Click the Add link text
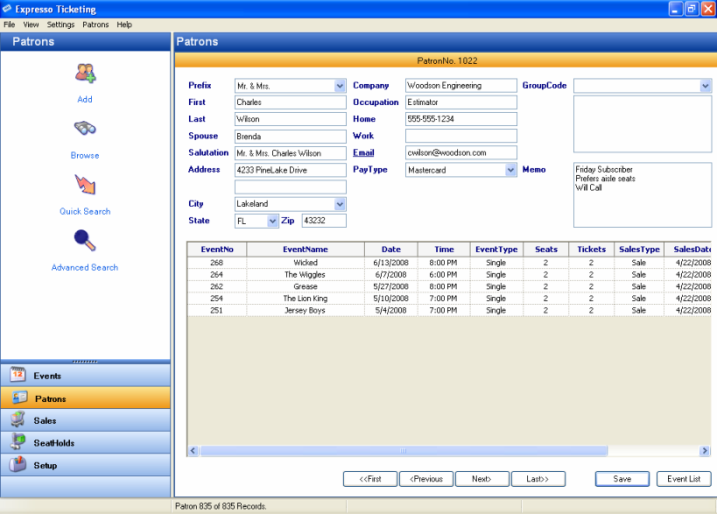Screen dimensions: 717x514 85,99
